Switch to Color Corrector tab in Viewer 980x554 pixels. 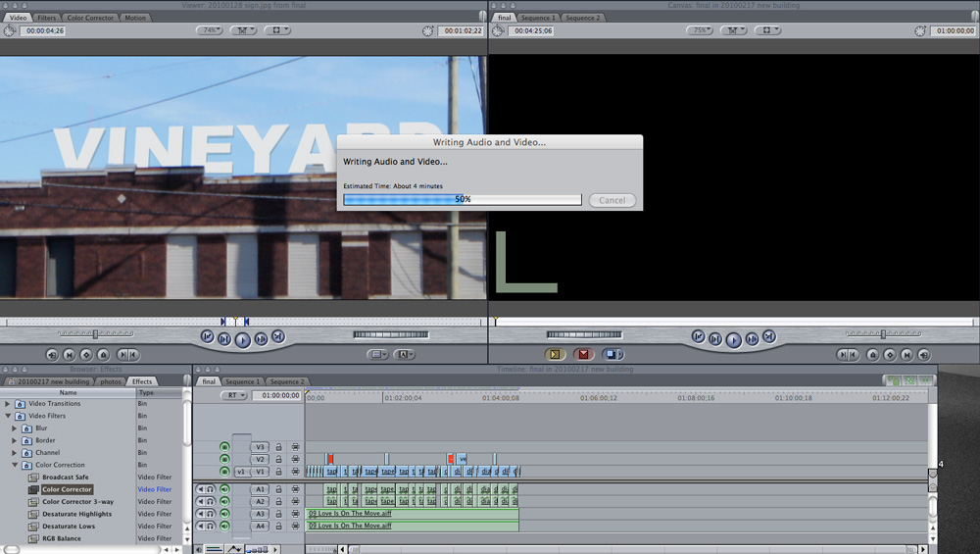click(x=90, y=18)
